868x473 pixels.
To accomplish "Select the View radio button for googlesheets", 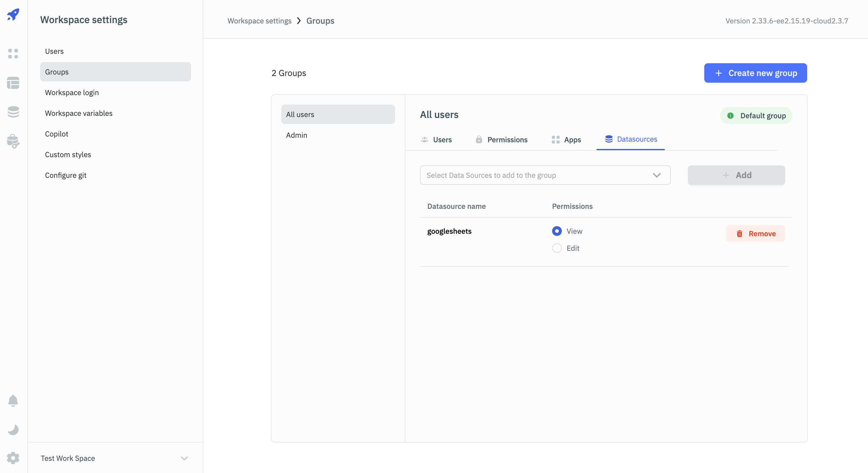I will (557, 231).
